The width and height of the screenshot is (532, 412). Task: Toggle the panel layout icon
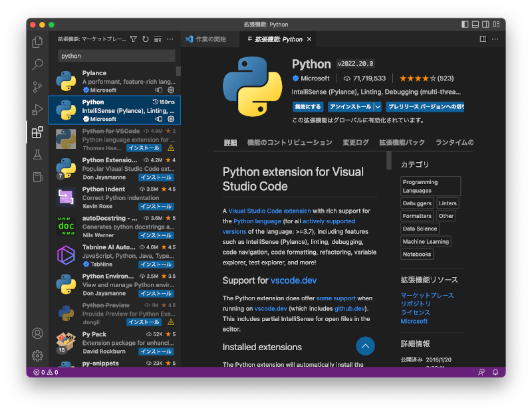pyautogui.click(x=475, y=25)
